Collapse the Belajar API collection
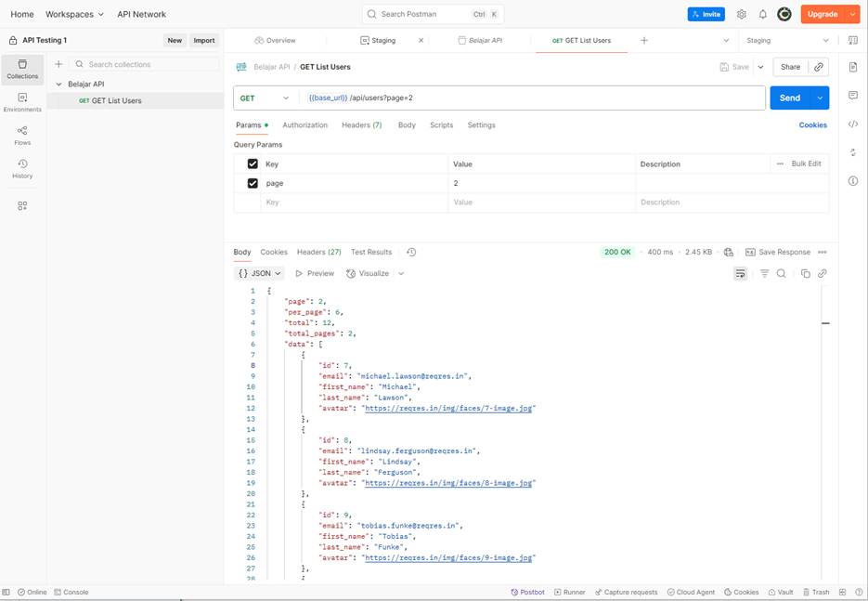This screenshot has width=868, height=601. [59, 84]
